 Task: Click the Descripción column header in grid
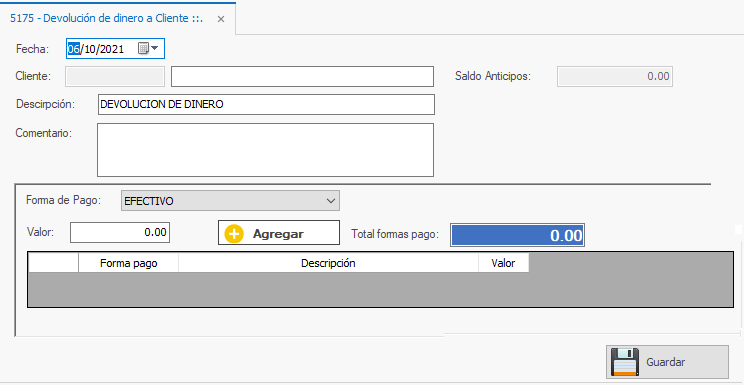[x=328, y=263]
